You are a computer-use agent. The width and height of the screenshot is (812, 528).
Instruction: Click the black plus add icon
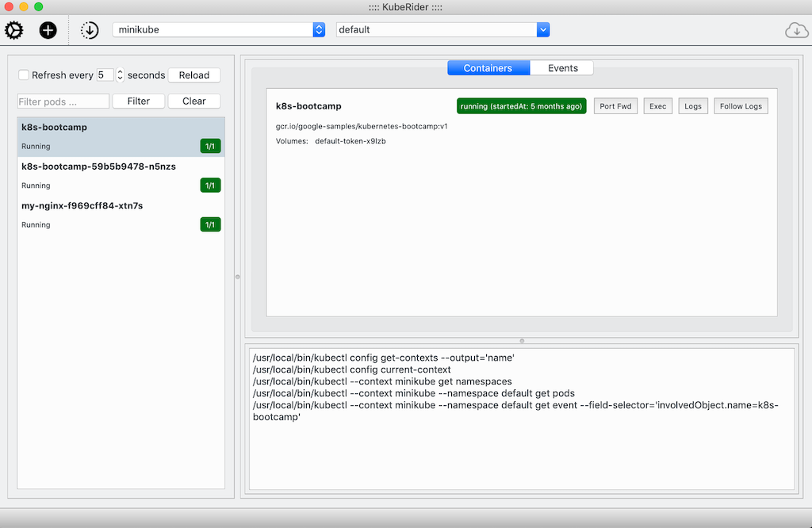click(48, 30)
